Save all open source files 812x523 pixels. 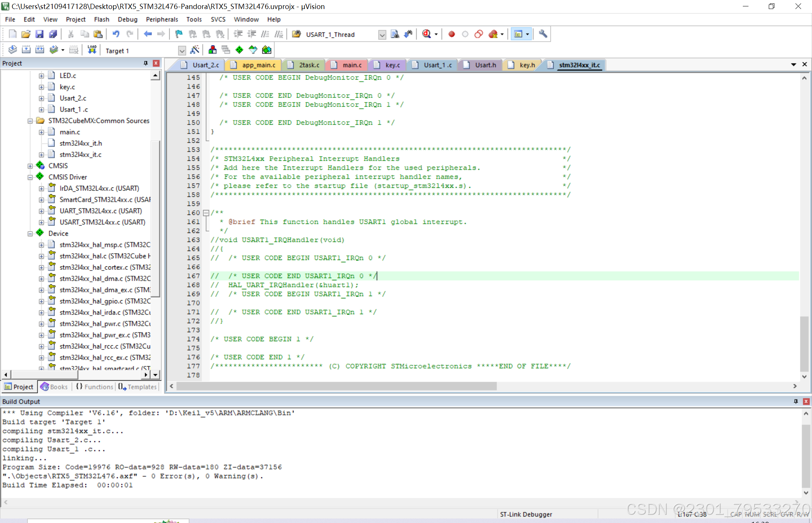[x=53, y=34]
